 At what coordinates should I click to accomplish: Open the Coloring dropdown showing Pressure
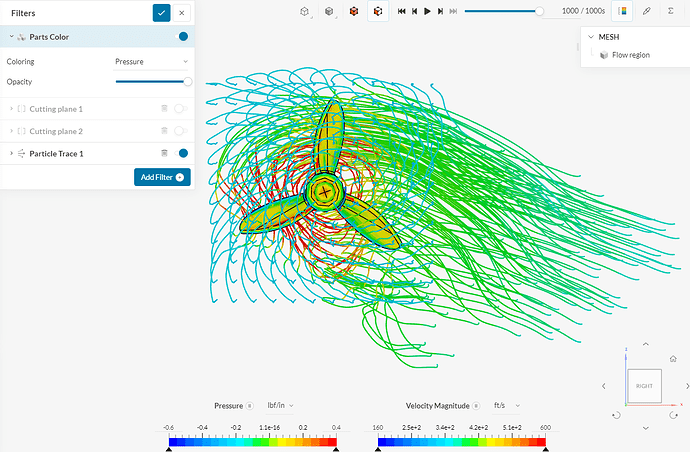151,62
